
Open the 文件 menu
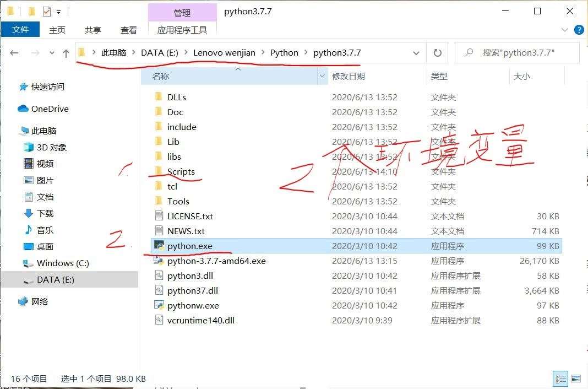pos(20,30)
